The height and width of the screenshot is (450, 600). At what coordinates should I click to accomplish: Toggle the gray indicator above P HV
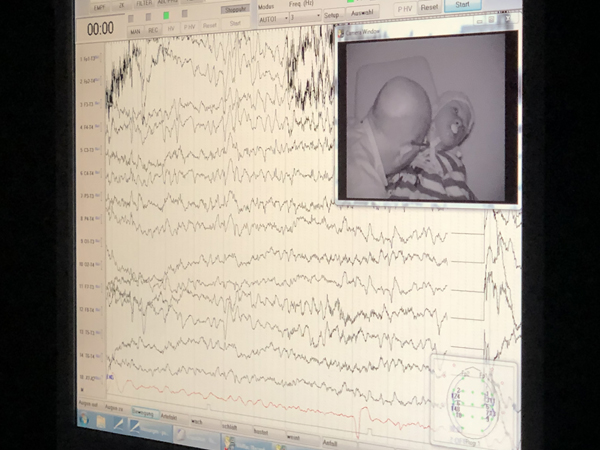tap(185, 14)
